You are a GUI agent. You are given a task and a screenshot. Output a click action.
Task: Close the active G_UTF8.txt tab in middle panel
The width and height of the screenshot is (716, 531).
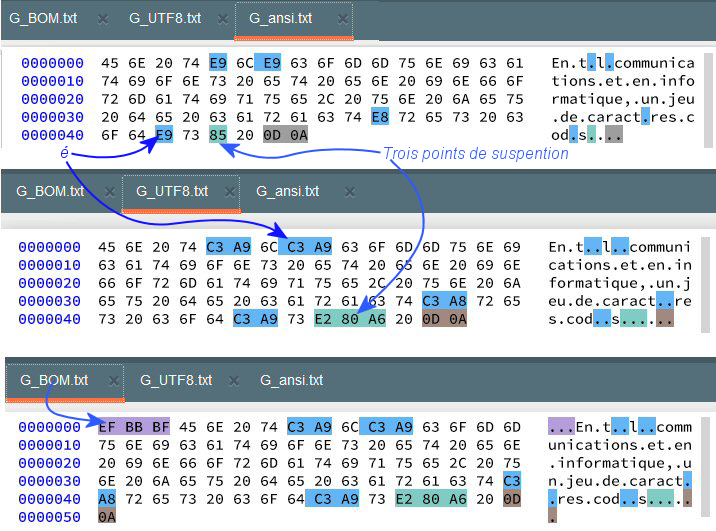click(230, 191)
